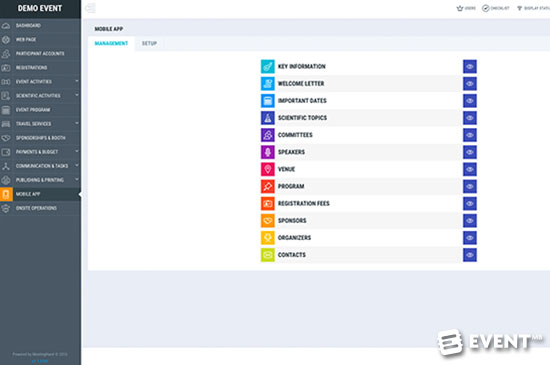Click the Program pushpin icon
550x365 pixels.
(268, 186)
